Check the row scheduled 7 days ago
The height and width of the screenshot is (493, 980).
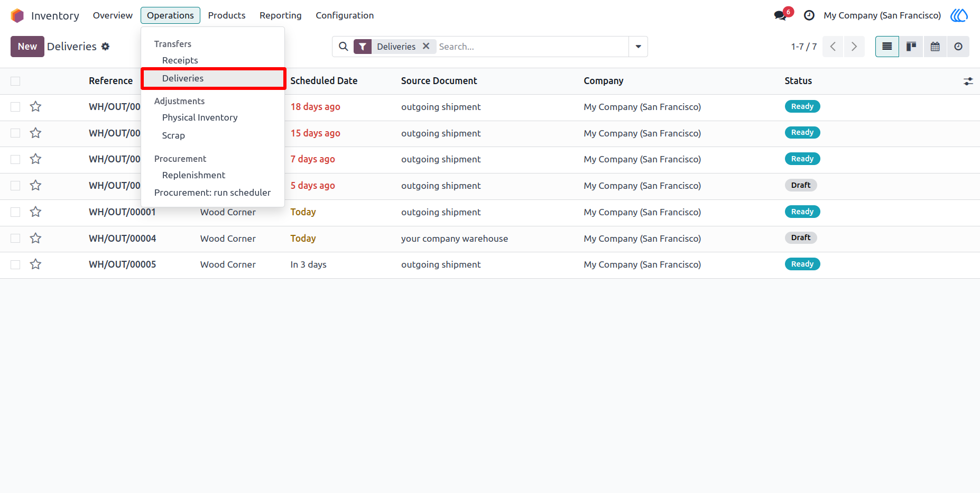coord(15,159)
